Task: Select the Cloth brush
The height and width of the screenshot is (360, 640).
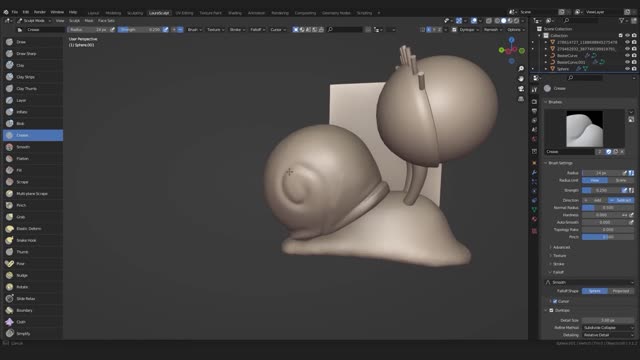Action: point(33,322)
